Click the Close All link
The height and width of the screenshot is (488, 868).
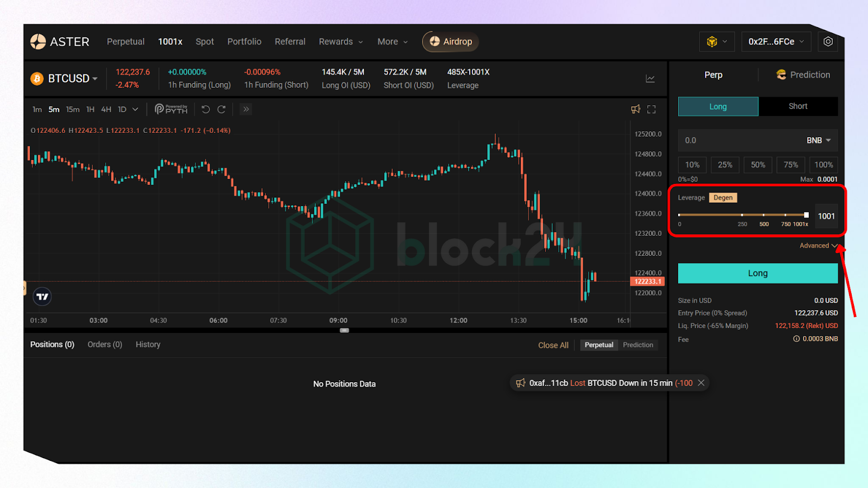click(553, 345)
